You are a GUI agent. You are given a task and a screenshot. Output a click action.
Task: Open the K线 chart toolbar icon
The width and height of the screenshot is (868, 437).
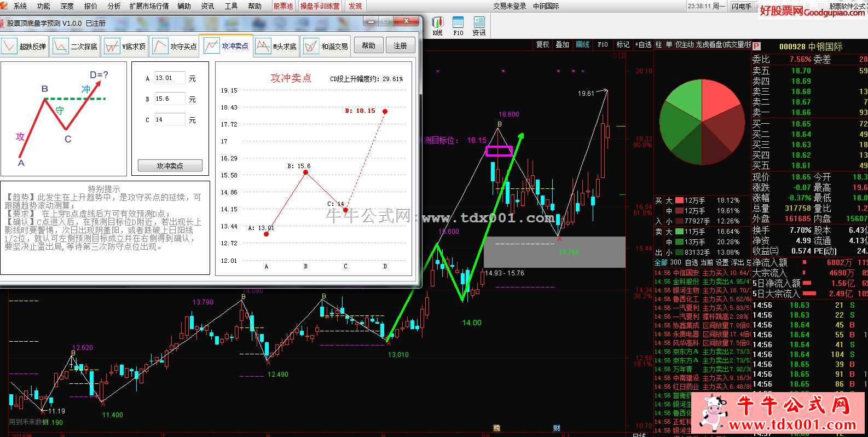coord(438,22)
